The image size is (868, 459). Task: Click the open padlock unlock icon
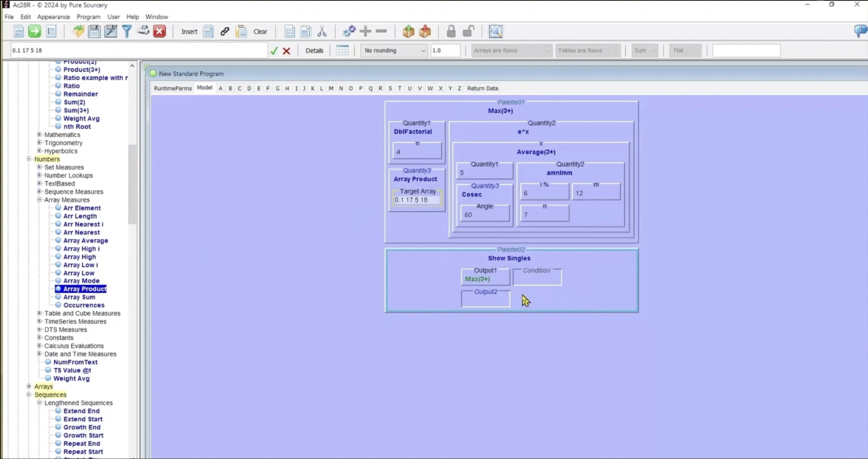pyautogui.click(x=468, y=31)
